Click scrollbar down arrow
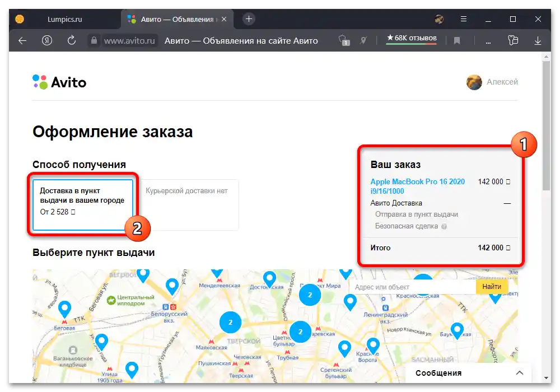Image resolution: width=560 pixels, height=392 pixels. (546, 377)
